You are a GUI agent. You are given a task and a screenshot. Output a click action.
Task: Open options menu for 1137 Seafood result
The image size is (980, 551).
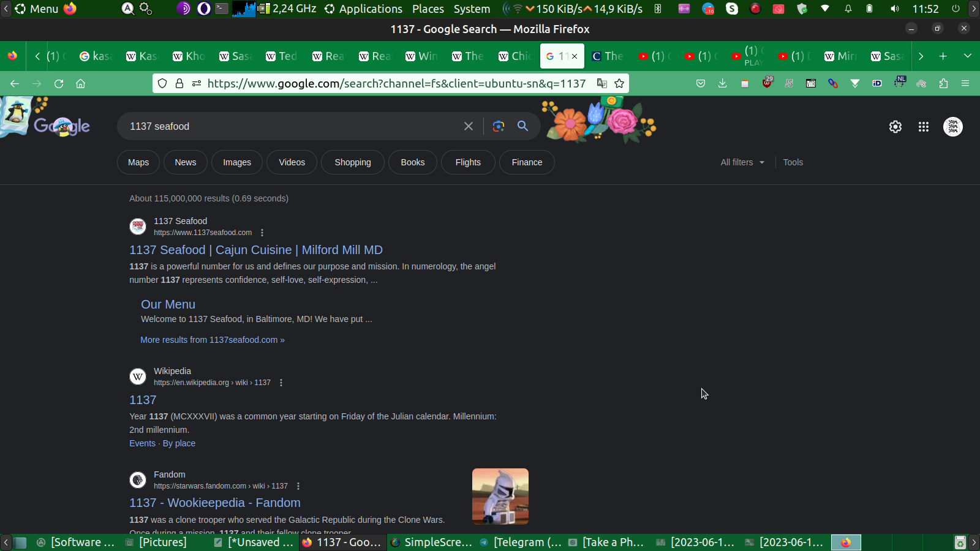[262, 233]
